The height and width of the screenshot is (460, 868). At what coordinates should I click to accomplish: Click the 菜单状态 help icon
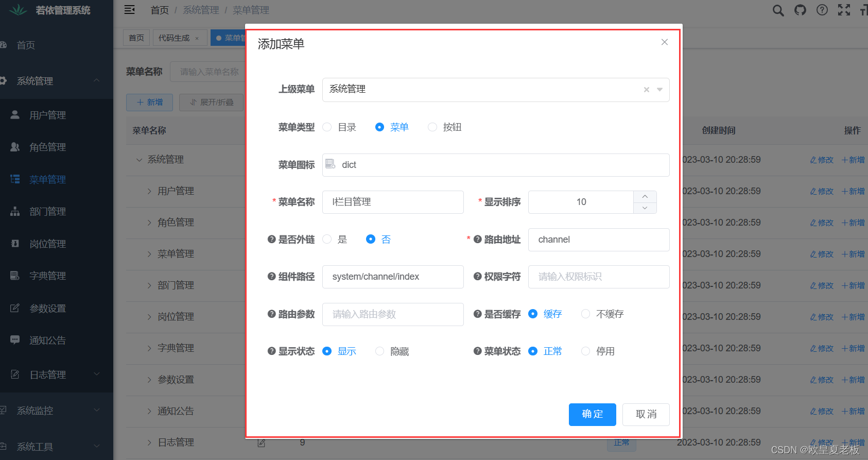(478, 351)
